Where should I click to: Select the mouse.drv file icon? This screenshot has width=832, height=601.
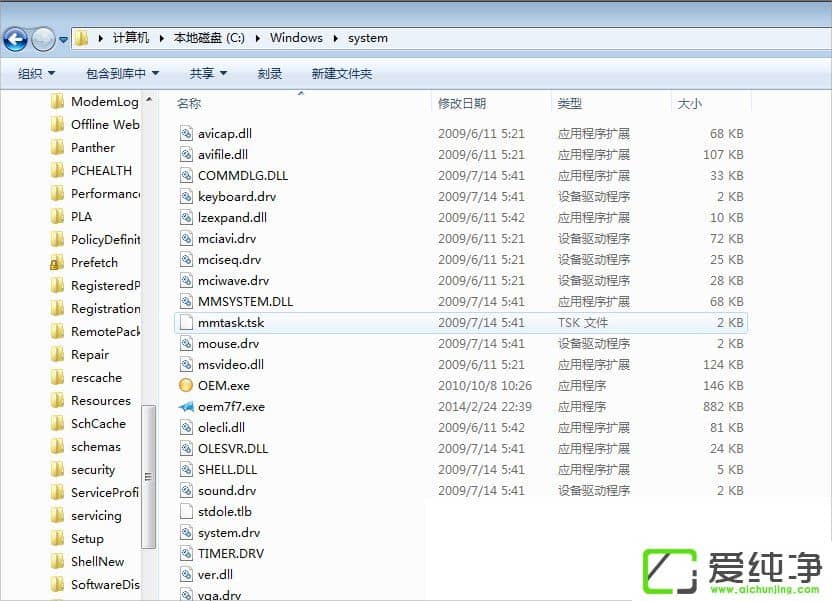coord(186,343)
